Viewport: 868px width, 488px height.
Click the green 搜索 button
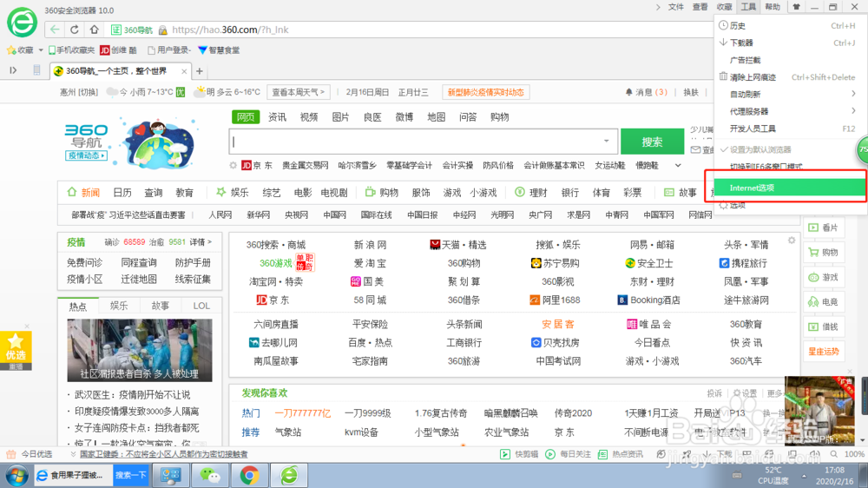(652, 142)
